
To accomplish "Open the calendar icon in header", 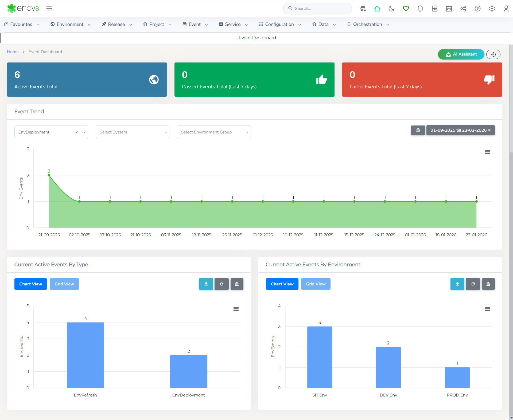I will pyautogui.click(x=449, y=9).
